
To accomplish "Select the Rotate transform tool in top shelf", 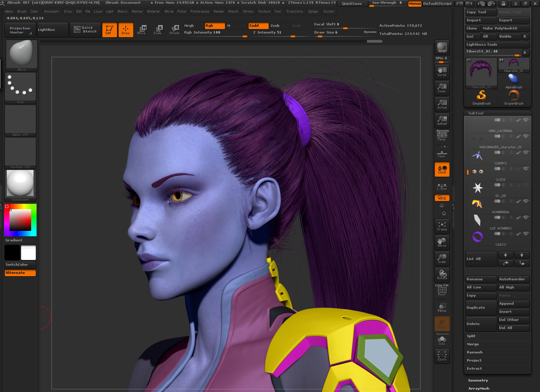I will [x=175, y=30].
